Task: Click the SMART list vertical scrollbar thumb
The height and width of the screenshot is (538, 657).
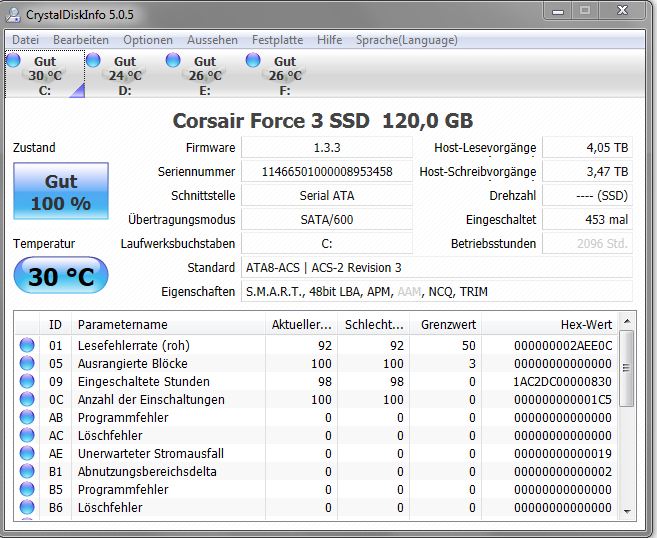Action: click(627, 368)
